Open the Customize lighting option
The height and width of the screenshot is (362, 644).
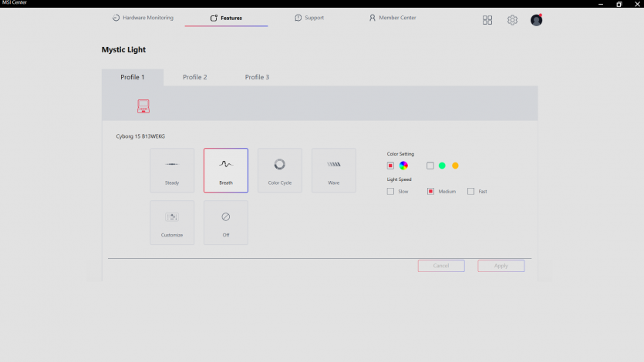172,223
